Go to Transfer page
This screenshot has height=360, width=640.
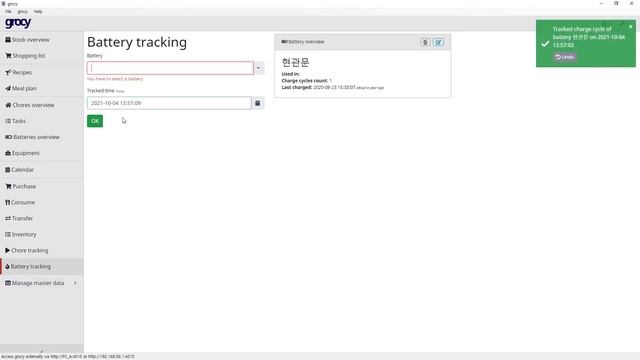coord(19,218)
